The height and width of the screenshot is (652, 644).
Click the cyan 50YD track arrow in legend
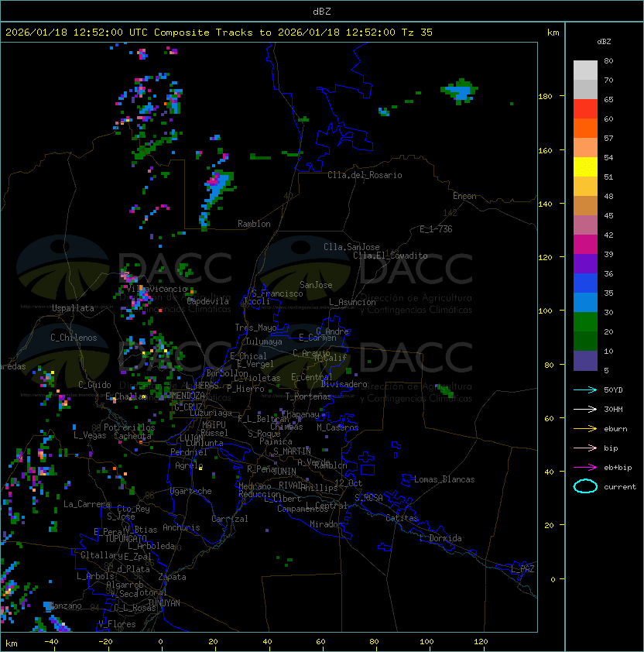tap(585, 390)
